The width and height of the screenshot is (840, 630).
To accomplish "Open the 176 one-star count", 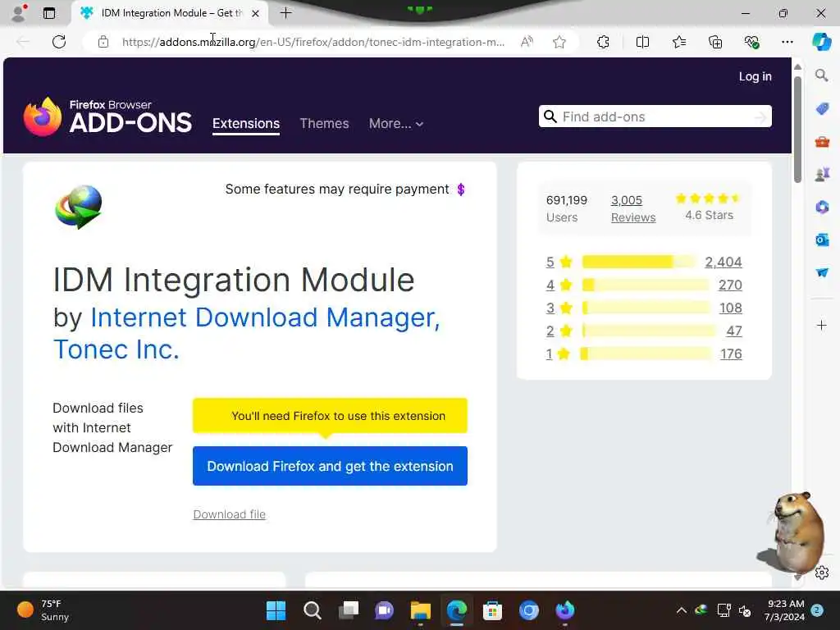I will click(x=731, y=354).
